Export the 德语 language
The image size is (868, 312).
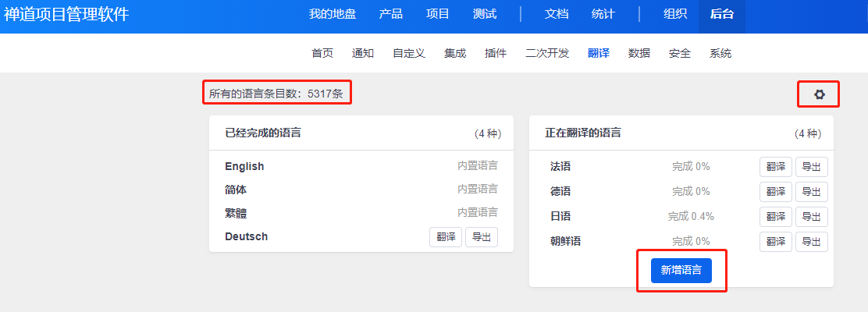(812, 191)
